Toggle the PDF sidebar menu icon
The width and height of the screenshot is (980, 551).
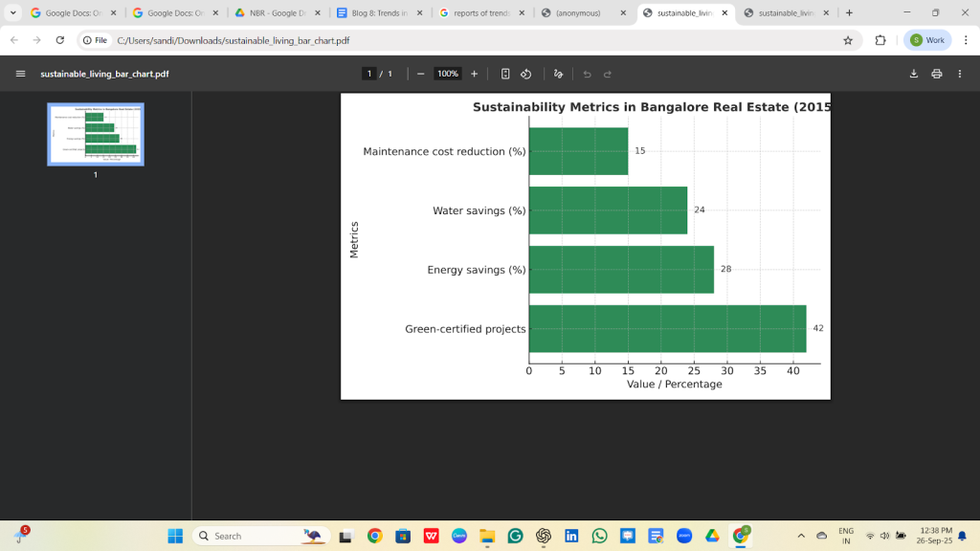[21, 74]
